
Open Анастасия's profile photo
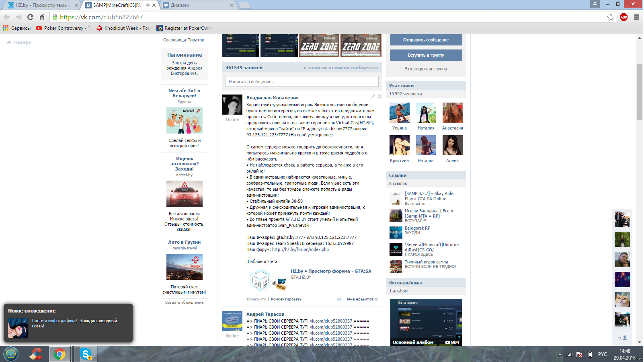pos(453,113)
